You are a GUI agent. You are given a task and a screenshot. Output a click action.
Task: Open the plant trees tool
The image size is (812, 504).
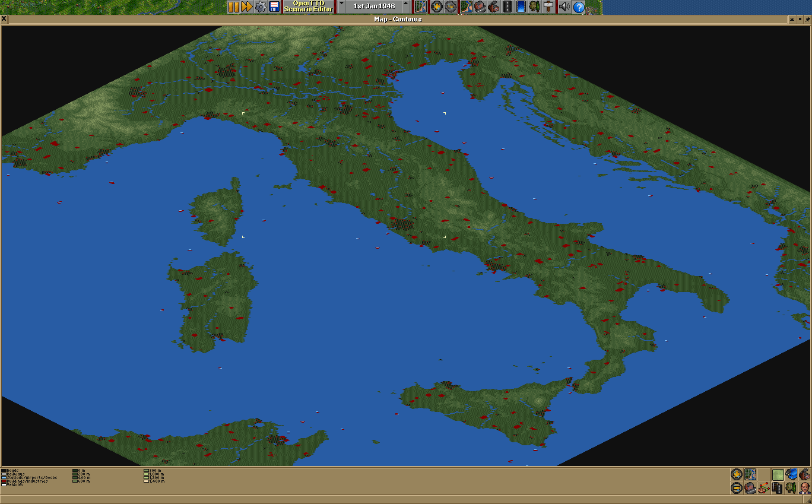pos(535,7)
